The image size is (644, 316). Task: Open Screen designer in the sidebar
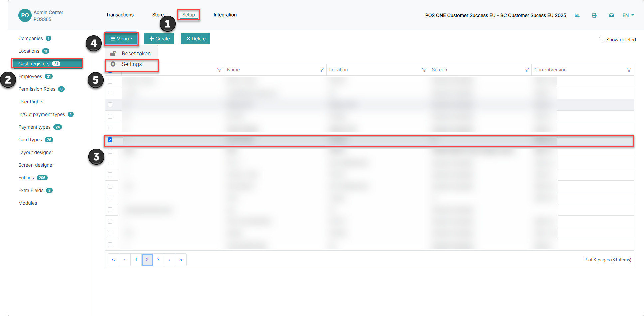[x=36, y=165]
